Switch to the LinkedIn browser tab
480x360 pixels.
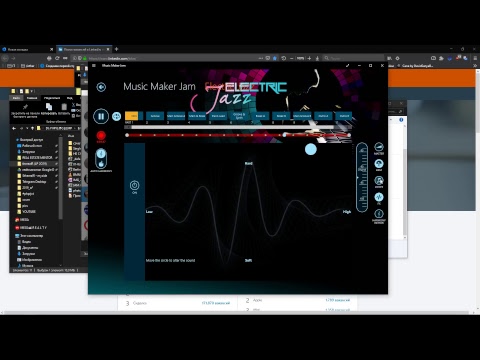click(x=84, y=49)
